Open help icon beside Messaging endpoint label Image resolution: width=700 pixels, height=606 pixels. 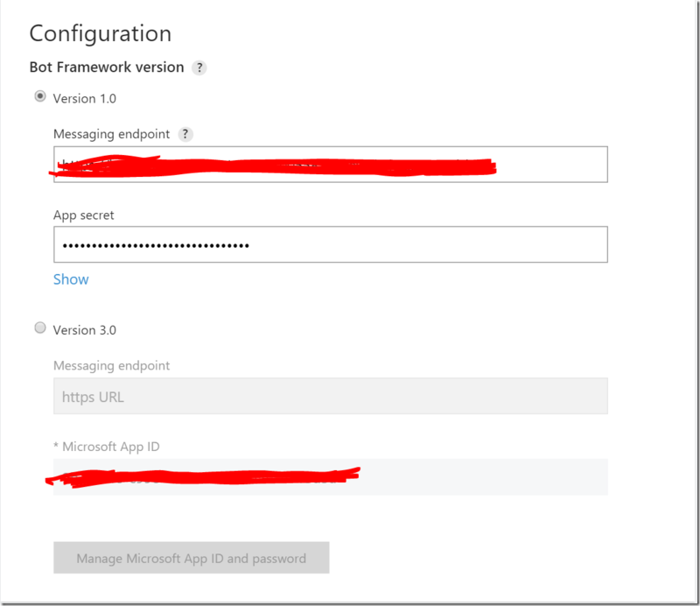coord(185,134)
